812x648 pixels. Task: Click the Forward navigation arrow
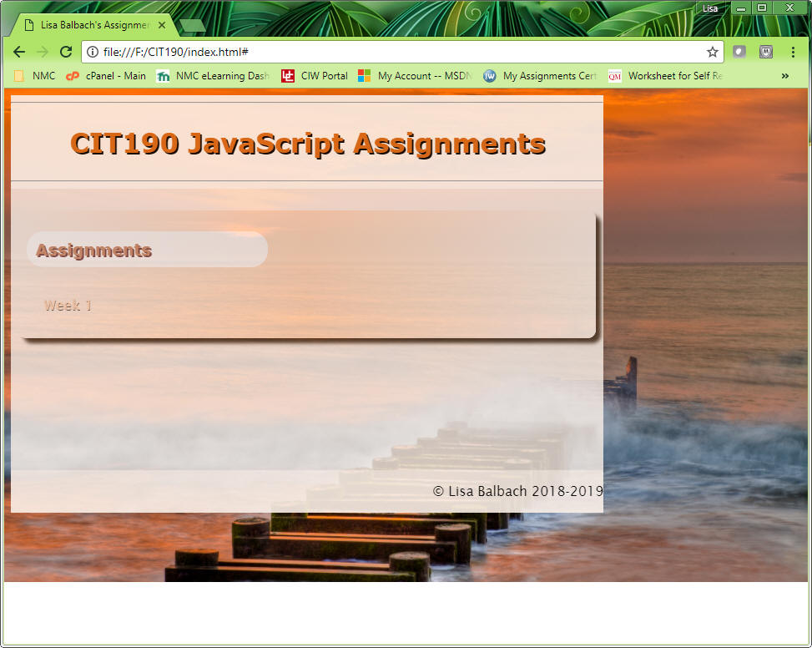click(x=43, y=52)
